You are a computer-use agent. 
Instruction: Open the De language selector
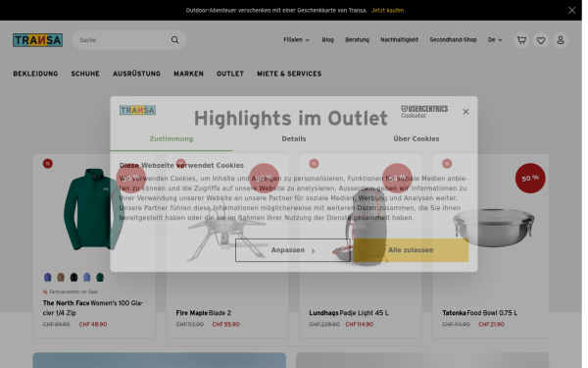click(495, 40)
